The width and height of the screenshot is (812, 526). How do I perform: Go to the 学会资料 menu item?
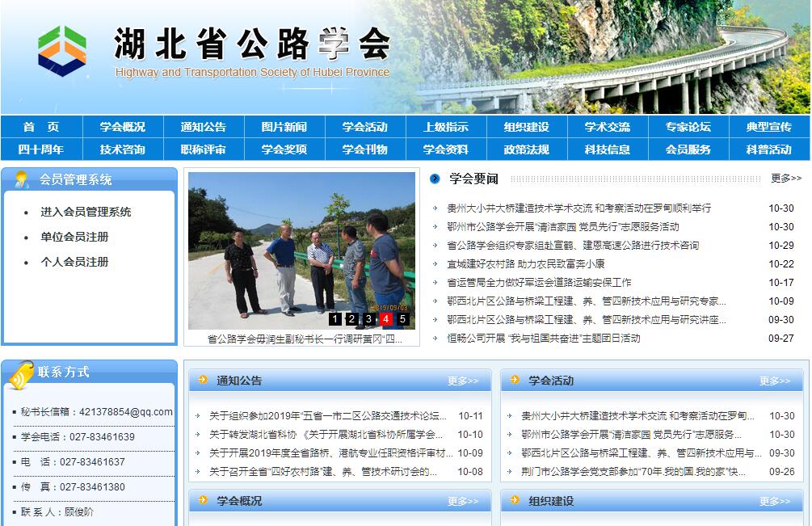(x=446, y=149)
